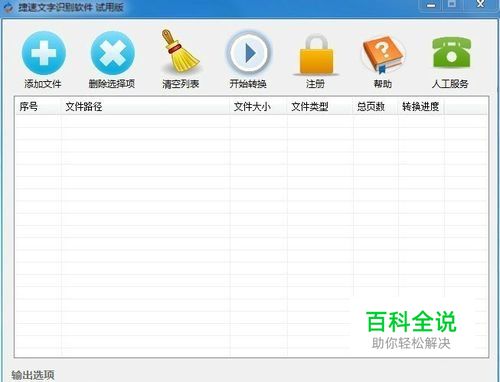Click the app logo in the title bar

pos(8,7)
